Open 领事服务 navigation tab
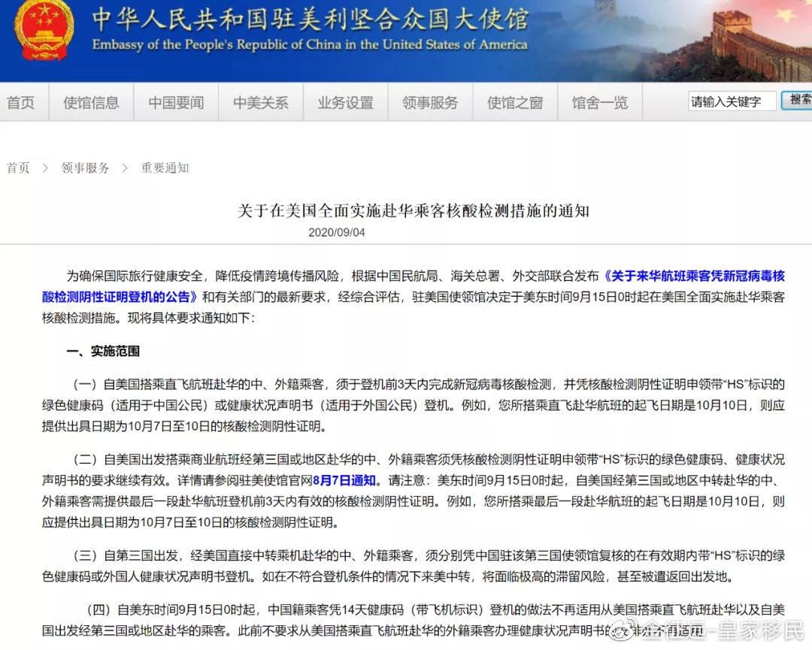Viewport: 812px width, 650px height. 430,102
